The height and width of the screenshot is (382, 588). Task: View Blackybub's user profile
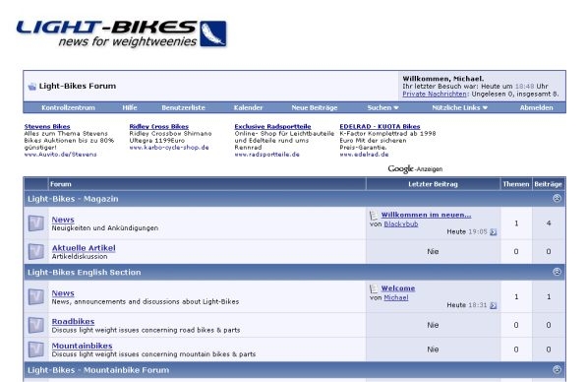click(x=401, y=223)
